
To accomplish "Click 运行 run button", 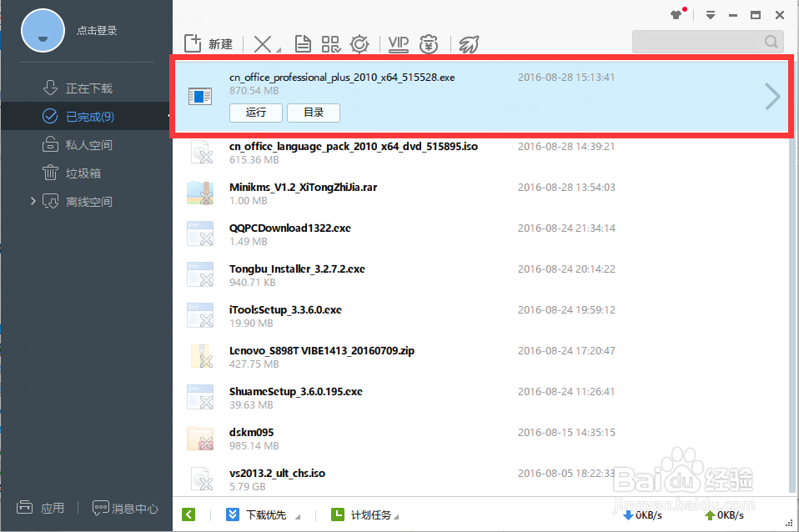I will (x=256, y=113).
